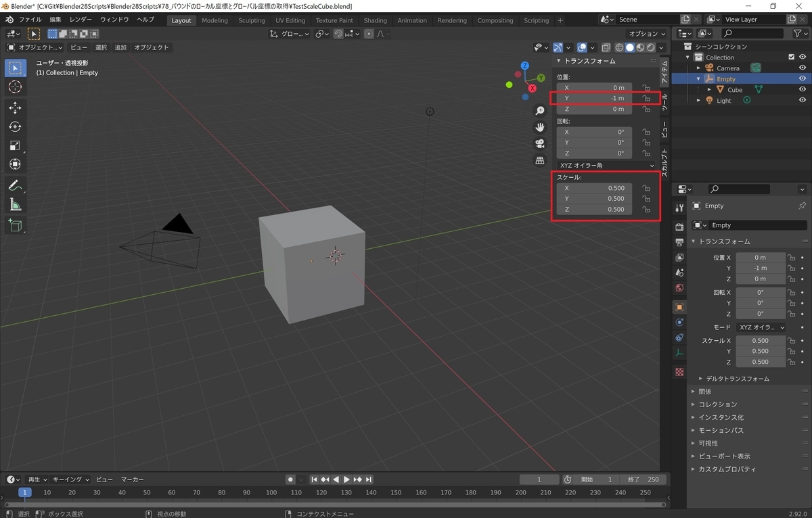Hide the Empty object in outliner

click(x=803, y=78)
